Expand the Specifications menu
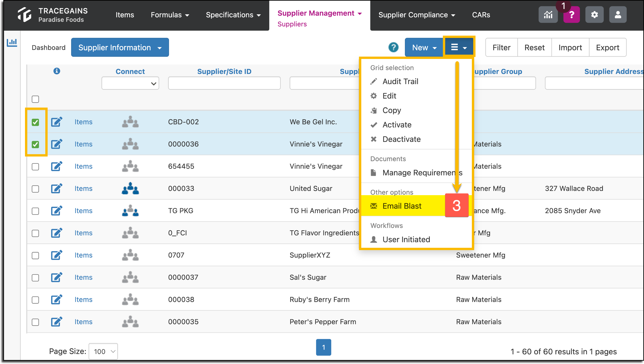 (233, 15)
